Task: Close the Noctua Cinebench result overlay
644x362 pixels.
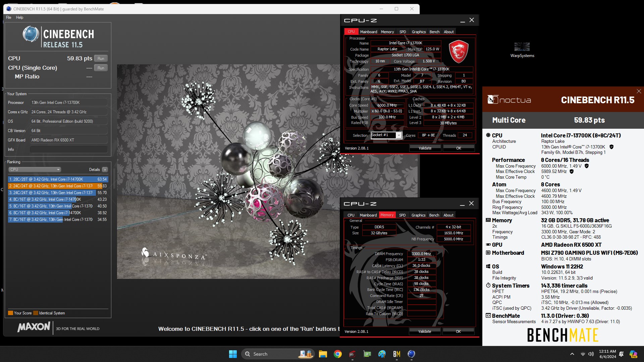Action: [x=639, y=91]
